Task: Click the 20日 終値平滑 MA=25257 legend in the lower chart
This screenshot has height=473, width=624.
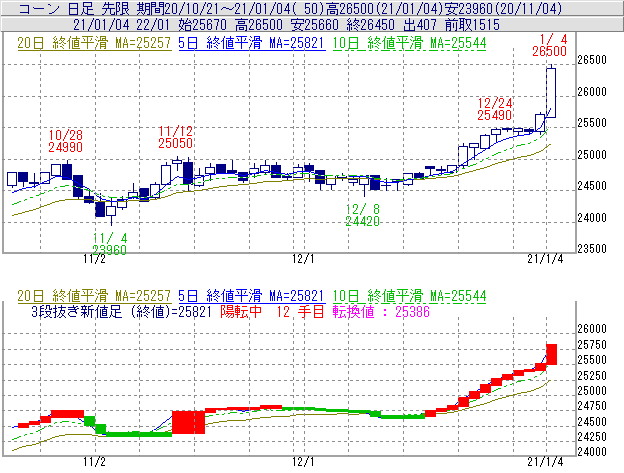Action: (94, 296)
